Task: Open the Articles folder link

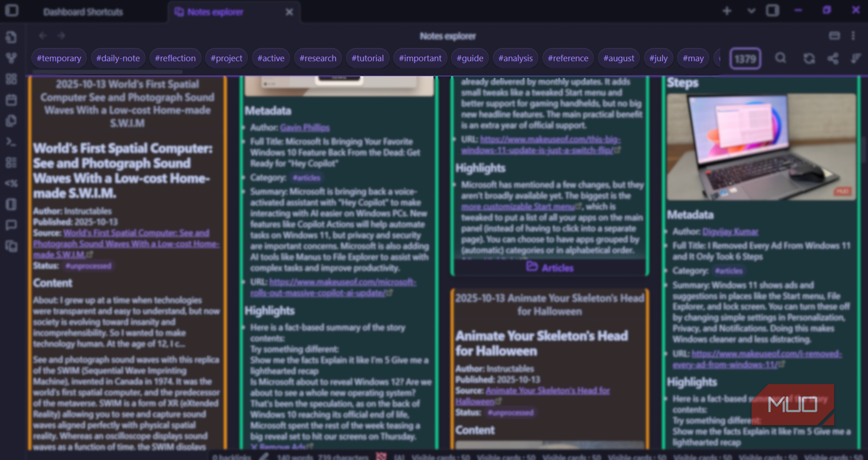Action: [550, 268]
